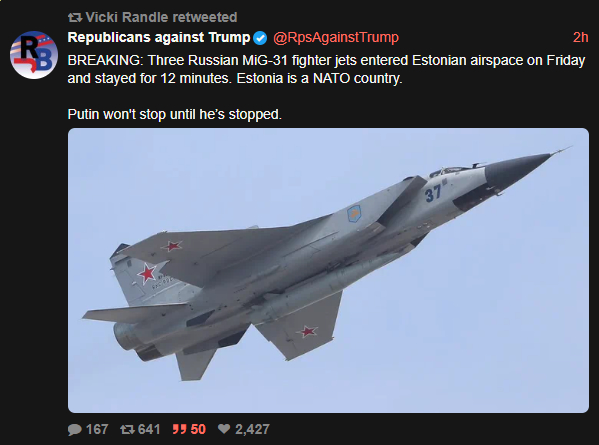Click the 50 quotes count
Viewport: 599px width, 445px height.
click(198, 429)
